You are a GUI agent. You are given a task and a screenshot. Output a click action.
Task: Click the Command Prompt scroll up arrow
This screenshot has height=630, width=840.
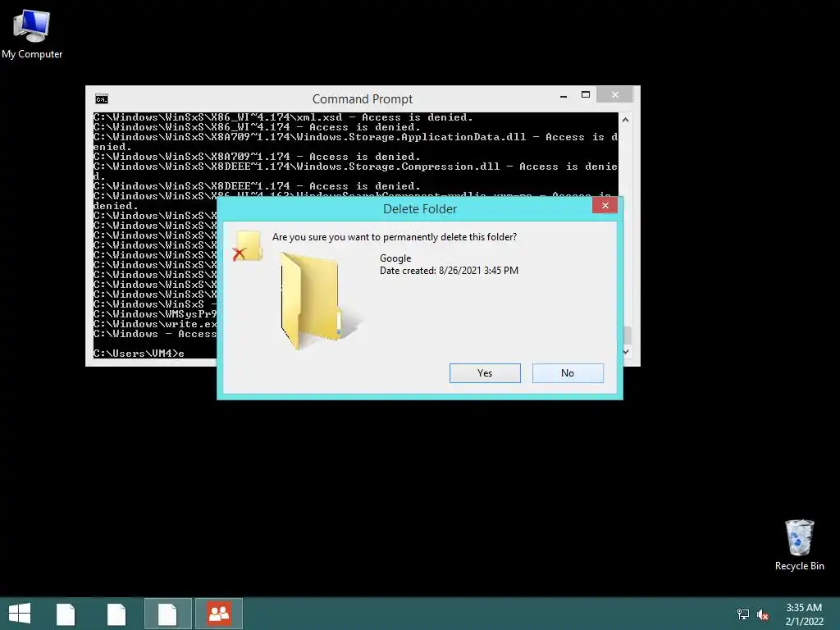625,120
